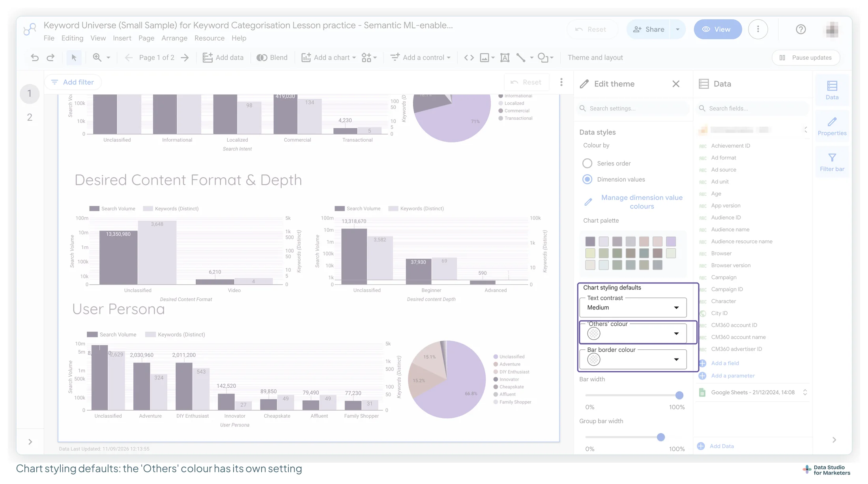Click the Add data toolbar button
This screenshot has height=484, width=868.
click(223, 58)
